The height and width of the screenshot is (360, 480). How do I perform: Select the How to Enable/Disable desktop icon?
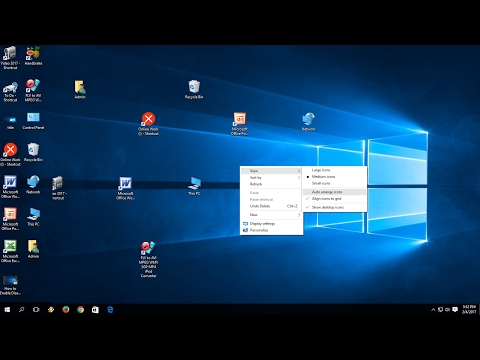pos(10,285)
